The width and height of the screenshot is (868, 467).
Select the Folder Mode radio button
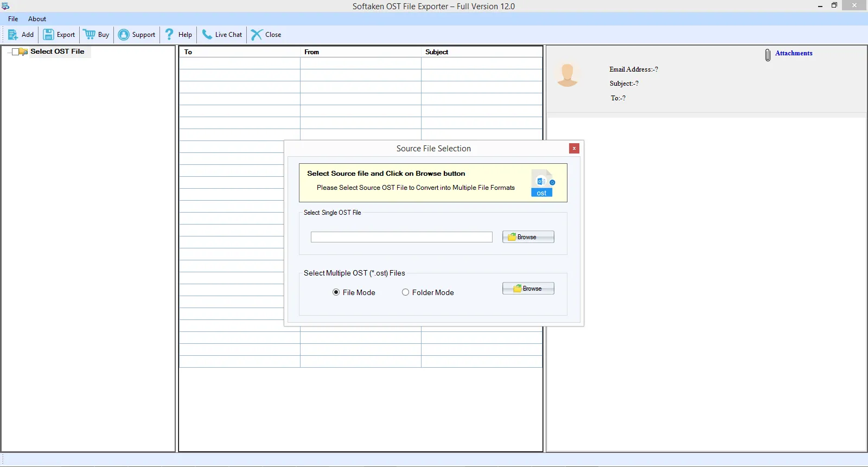[405, 292]
